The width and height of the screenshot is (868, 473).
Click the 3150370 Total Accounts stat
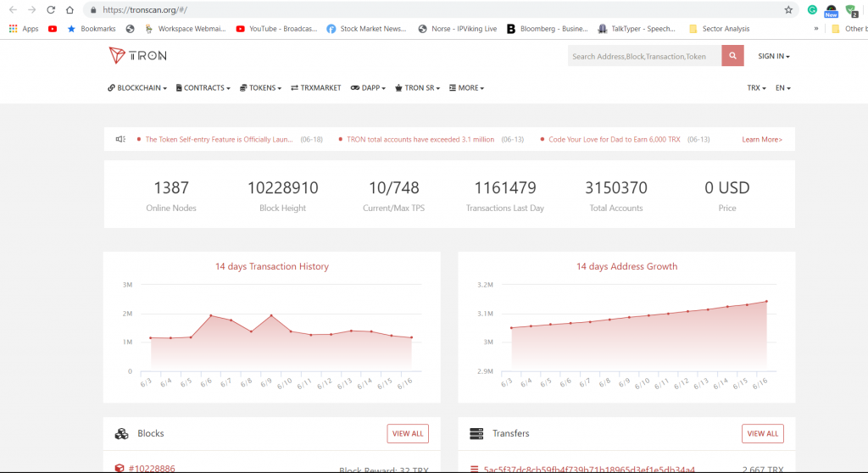click(x=616, y=196)
